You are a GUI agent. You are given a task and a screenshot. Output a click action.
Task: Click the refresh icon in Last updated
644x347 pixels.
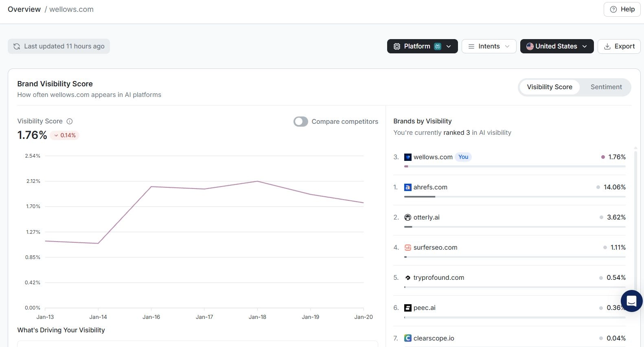17,46
